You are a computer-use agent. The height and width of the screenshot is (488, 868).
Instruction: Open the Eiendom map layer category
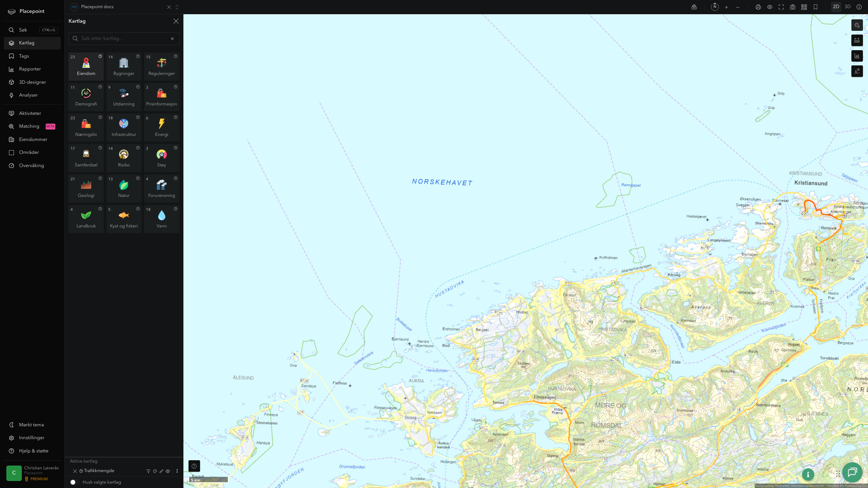click(86, 66)
